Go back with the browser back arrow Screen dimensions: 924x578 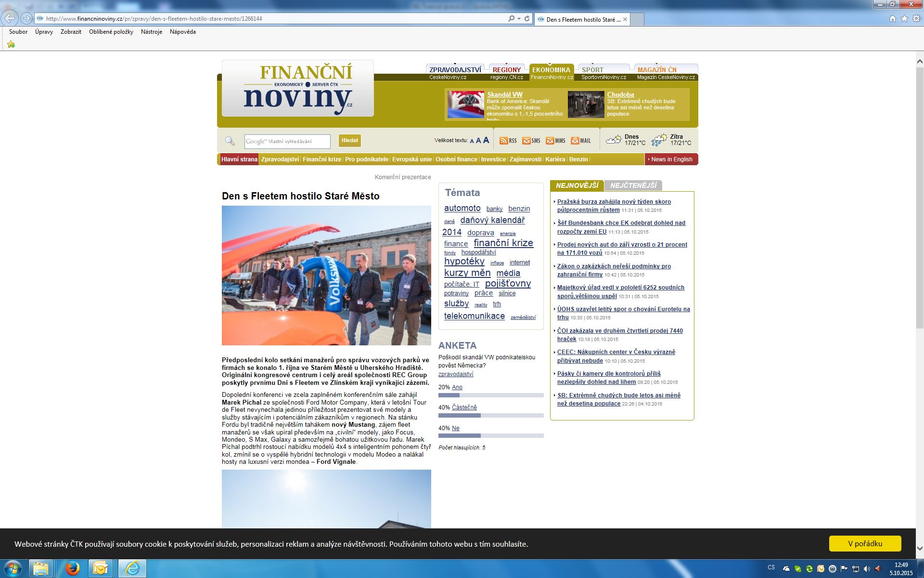10,18
